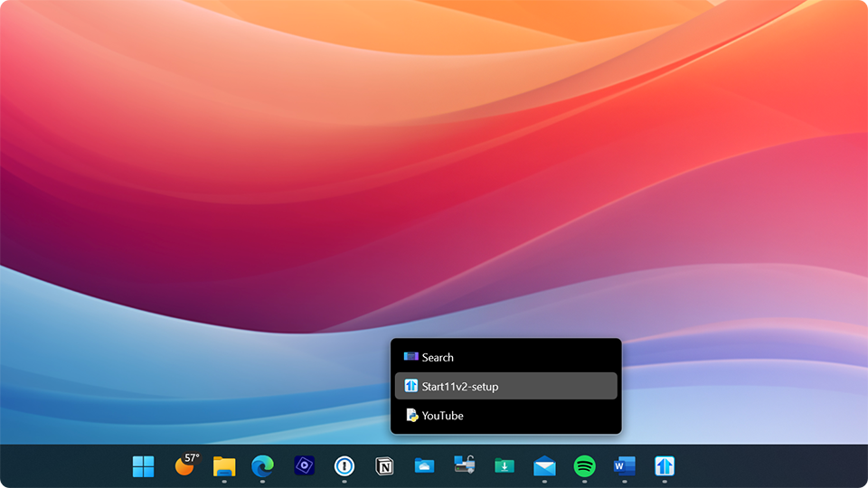The height and width of the screenshot is (488, 868).
Task: Open the weather widget showing 57°
Action: pyautogui.click(x=186, y=465)
